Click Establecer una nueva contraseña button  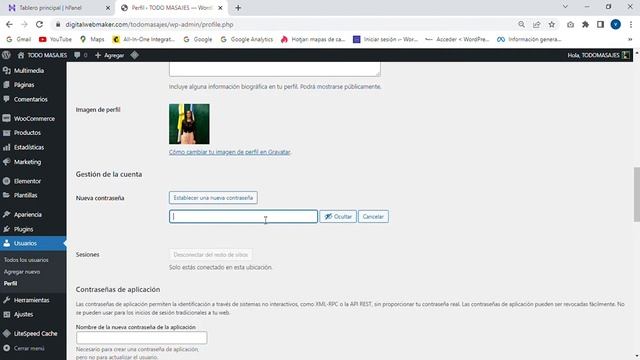213,198
